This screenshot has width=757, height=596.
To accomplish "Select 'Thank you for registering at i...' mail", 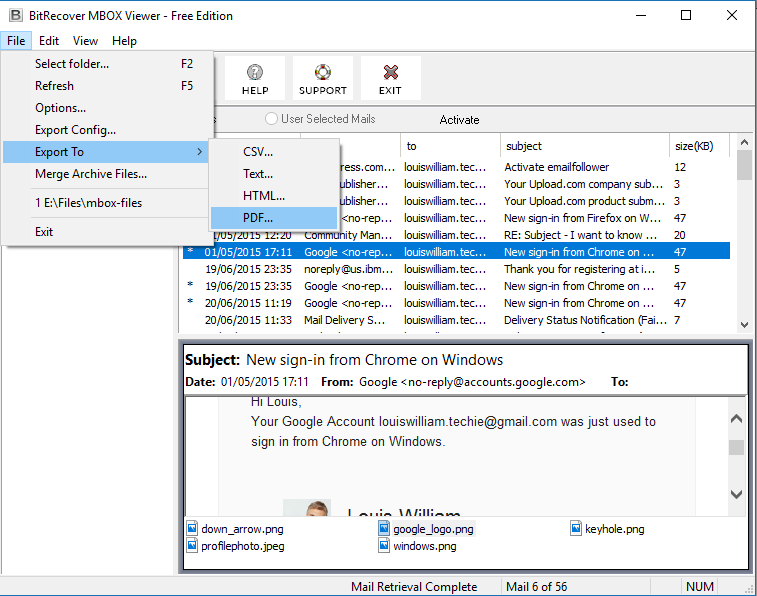I will 456,269.
